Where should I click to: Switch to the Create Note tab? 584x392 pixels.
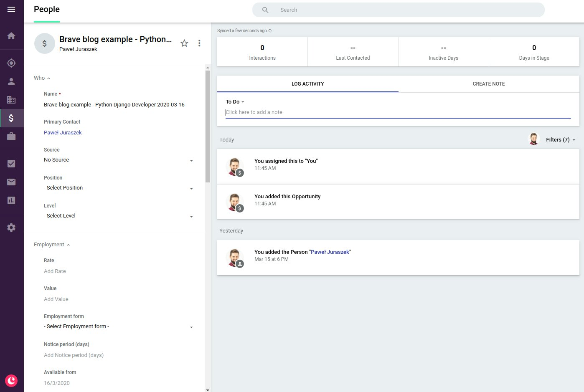pos(488,84)
